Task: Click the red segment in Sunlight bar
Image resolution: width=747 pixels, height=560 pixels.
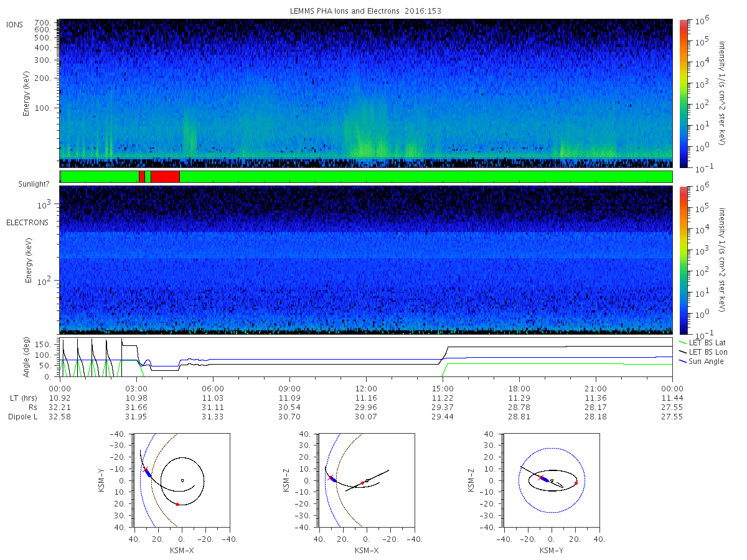Action: coord(165,177)
